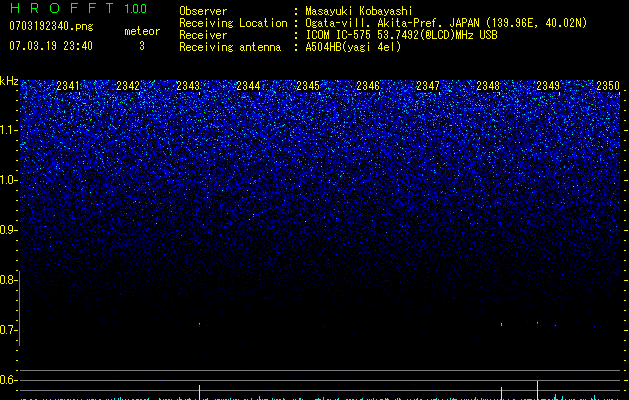Click the Ogata-vill. Akita-Pref. JAPAN location text
The width and height of the screenshot is (629, 400).
click(x=446, y=23)
